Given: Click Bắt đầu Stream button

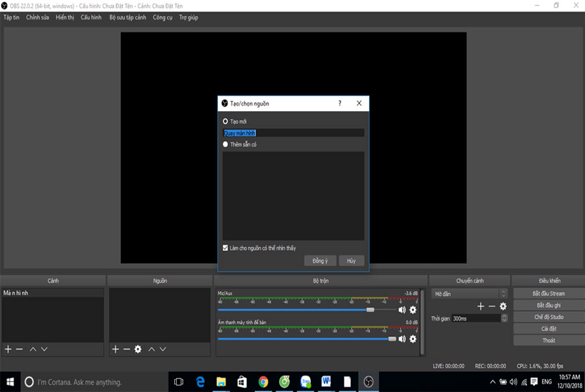Looking at the screenshot, I should [x=549, y=294].
